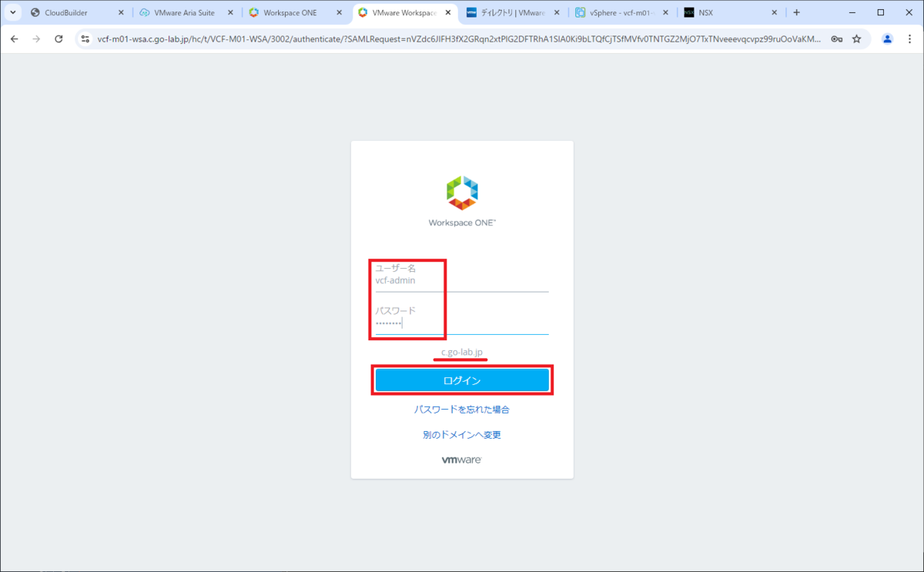Go back to the previous page

[x=14, y=38]
